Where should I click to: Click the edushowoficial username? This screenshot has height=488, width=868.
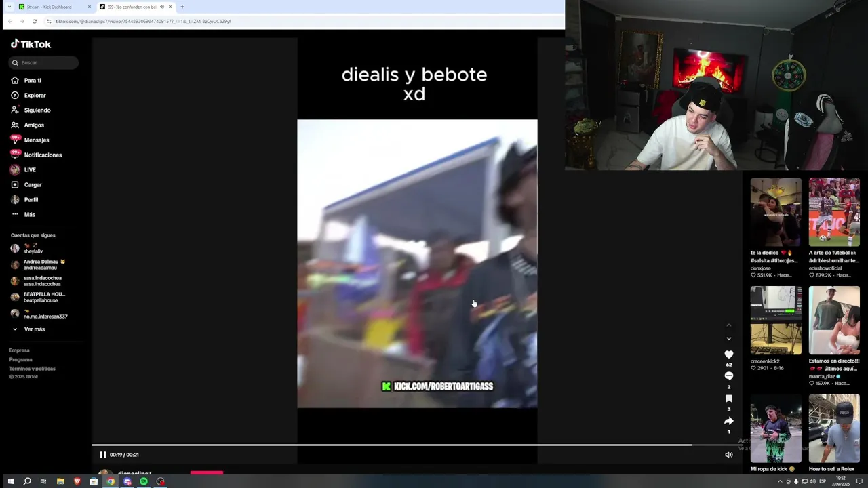825,268
